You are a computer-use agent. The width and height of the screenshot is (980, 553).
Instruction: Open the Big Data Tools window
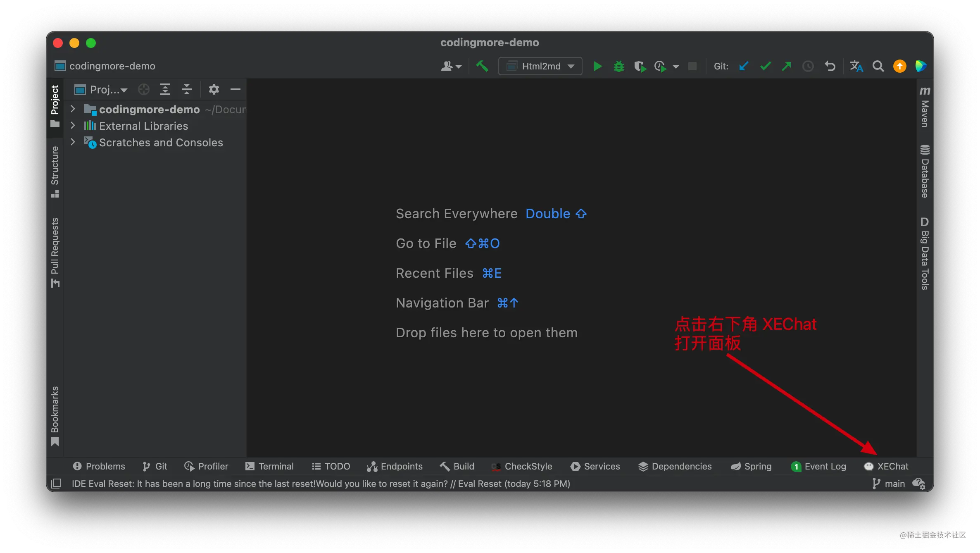pos(925,253)
